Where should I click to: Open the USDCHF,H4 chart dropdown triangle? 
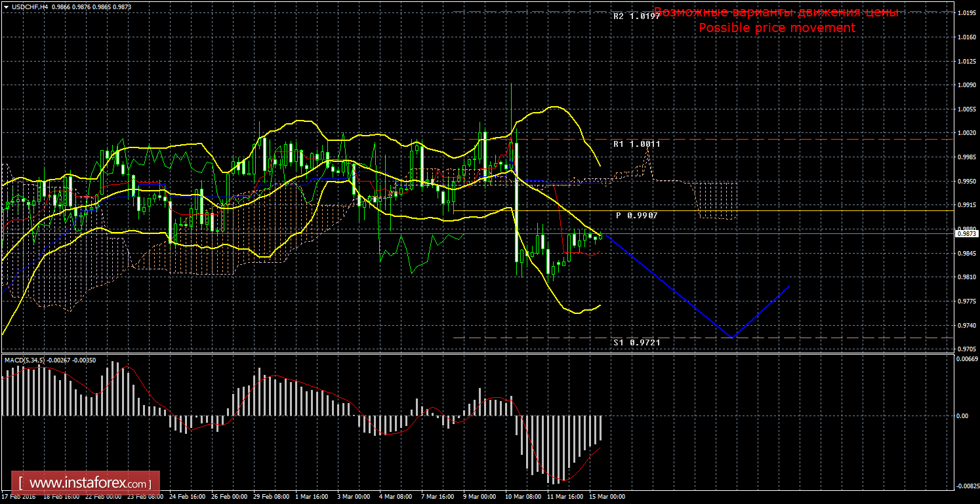pyautogui.click(x=6, y=7)
